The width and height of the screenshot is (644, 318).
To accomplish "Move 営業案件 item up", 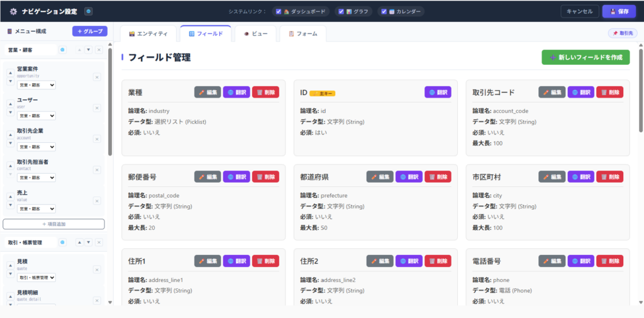I will [10, 73].
